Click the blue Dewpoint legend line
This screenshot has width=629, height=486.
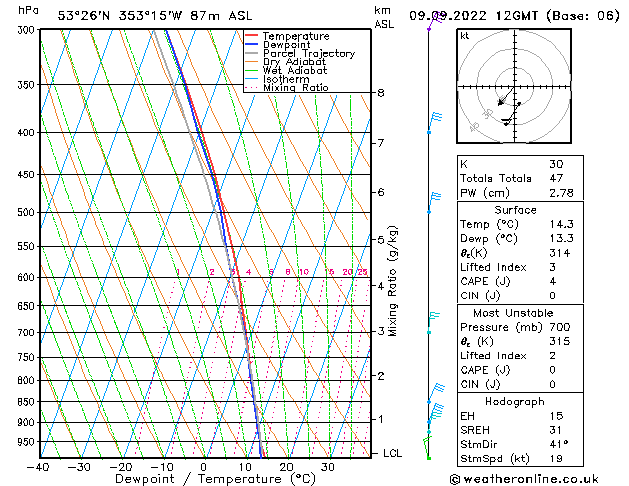coord(252,45)
